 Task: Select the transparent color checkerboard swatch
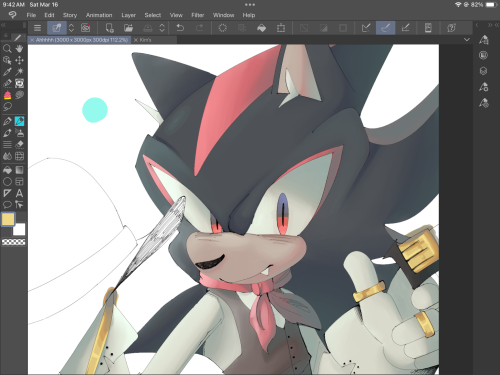[x=14, y=242]
